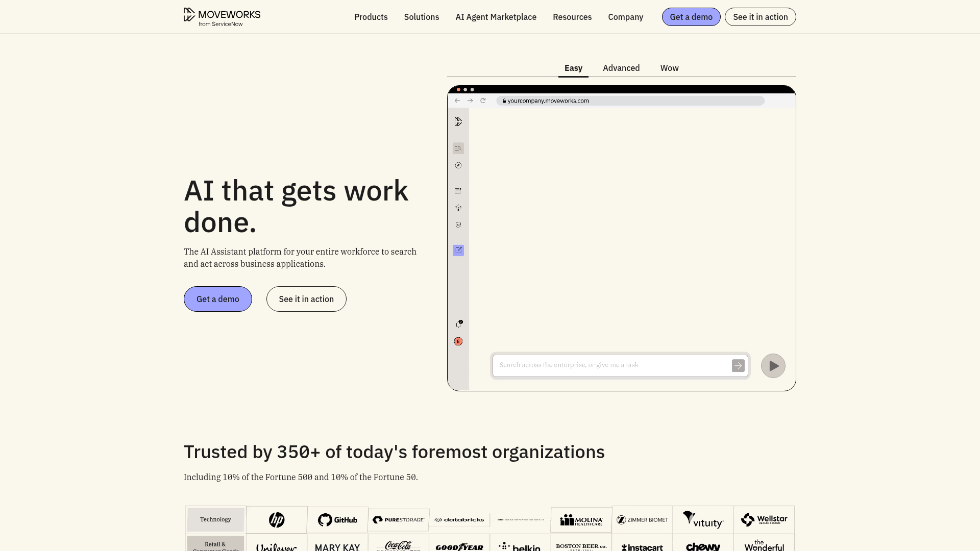Viewport: 980px width, 551px height.
Task: Click the highlighted new chat compose icon
Action: pyautogui.click(x=458, y=251)
